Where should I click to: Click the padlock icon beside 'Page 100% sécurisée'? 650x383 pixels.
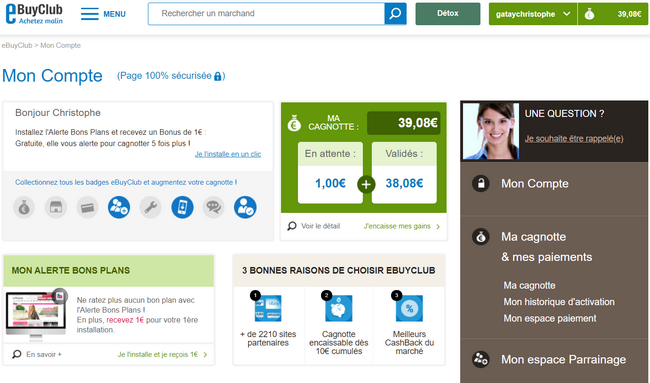[x=217, y=76]
